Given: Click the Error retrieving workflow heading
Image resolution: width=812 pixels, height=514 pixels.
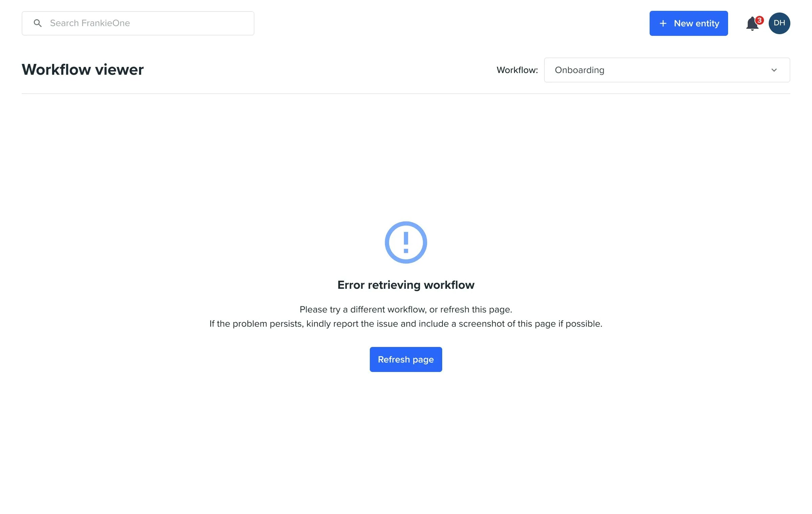Looking at the screenshot, I should (406, 285).
